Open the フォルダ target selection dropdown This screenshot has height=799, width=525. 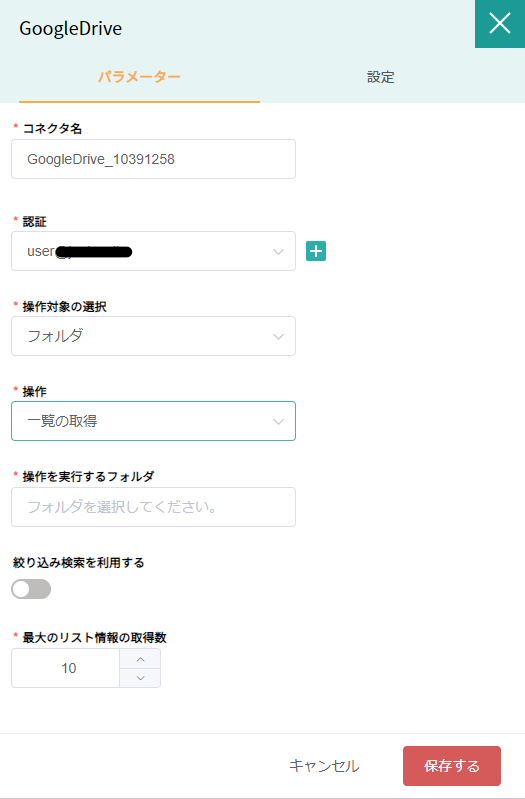153,336
